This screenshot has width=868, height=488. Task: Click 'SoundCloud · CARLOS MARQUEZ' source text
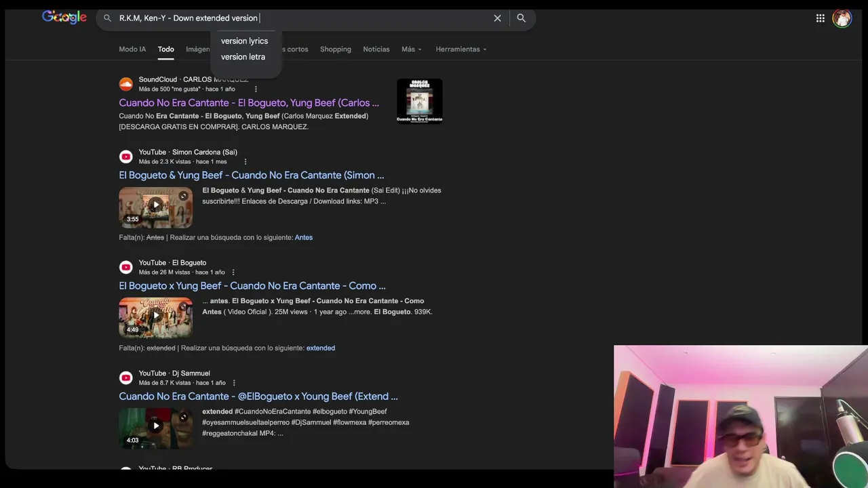[193, 79]
